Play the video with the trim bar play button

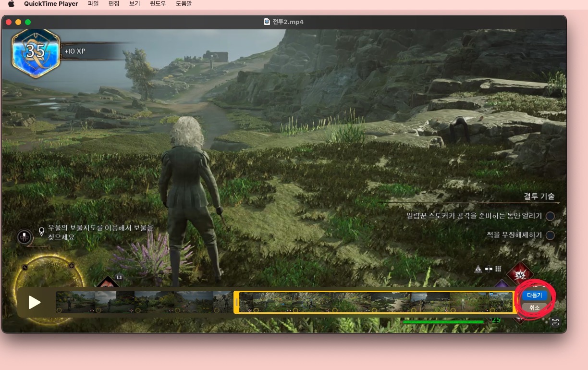click(x=34, y=302)
